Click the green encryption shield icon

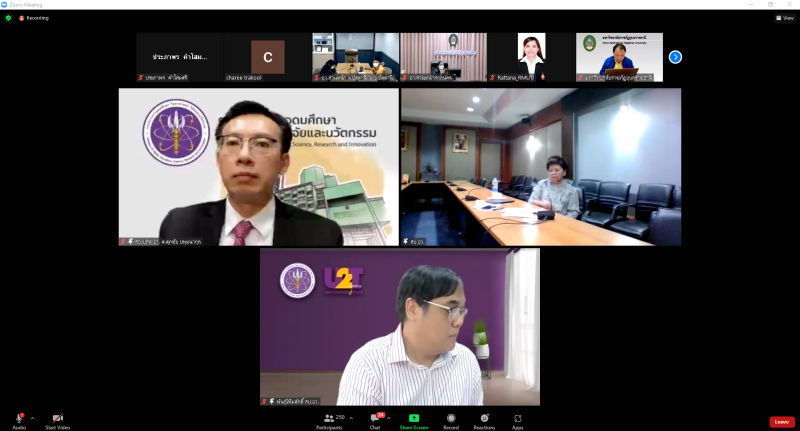pos(8,18)
